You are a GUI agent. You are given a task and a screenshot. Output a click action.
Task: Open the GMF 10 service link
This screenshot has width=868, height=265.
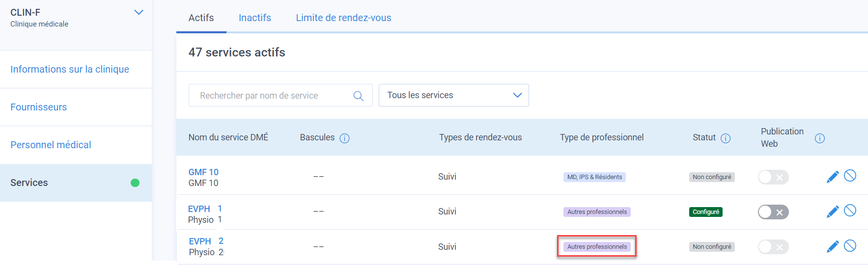click(203, 172)
